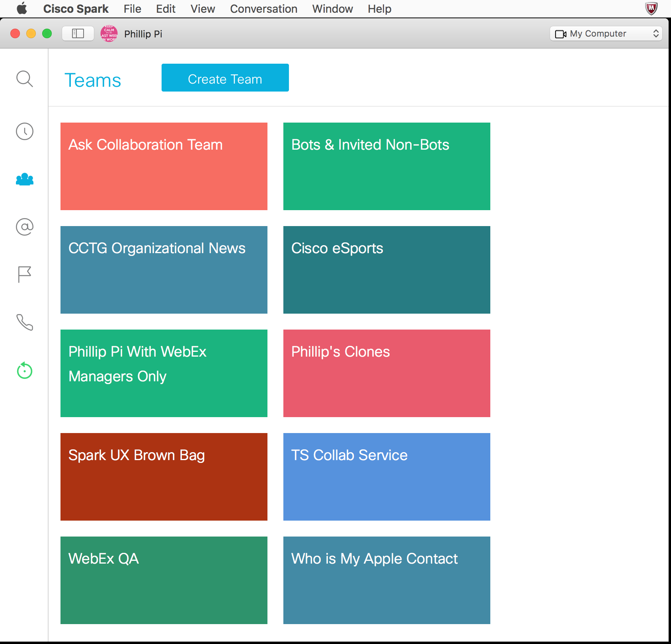Screen dimensions: 671x644
Task: Select the red Spark UX Brown Bag tile
Action: (x=164, y=477)
